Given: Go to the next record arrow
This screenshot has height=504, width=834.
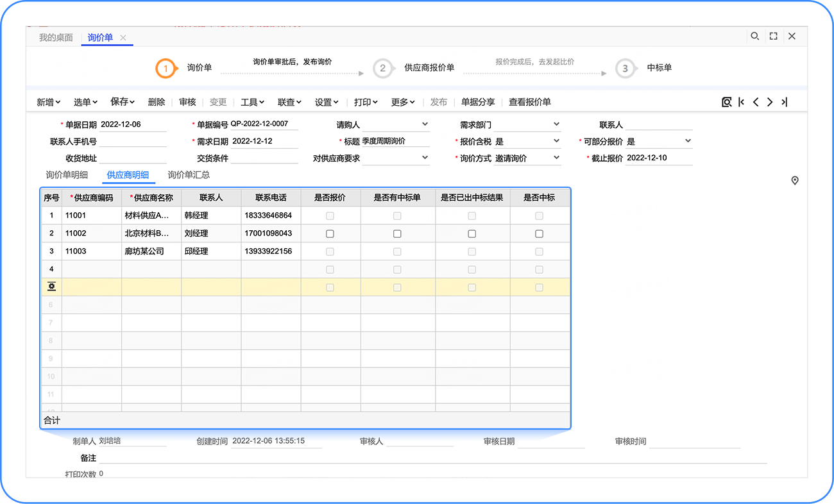Looking at the screenshot, I should click(770, 102).
